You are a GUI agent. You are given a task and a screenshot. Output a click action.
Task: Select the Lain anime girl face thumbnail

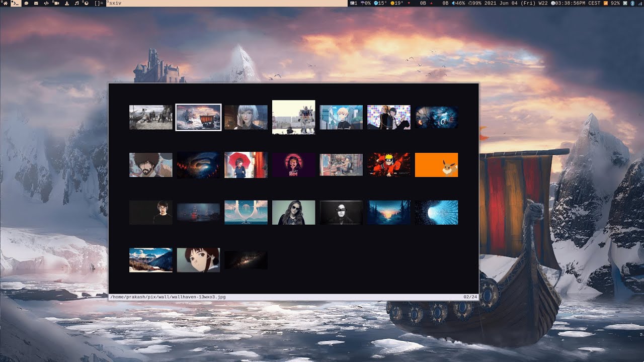pos(198,260)
